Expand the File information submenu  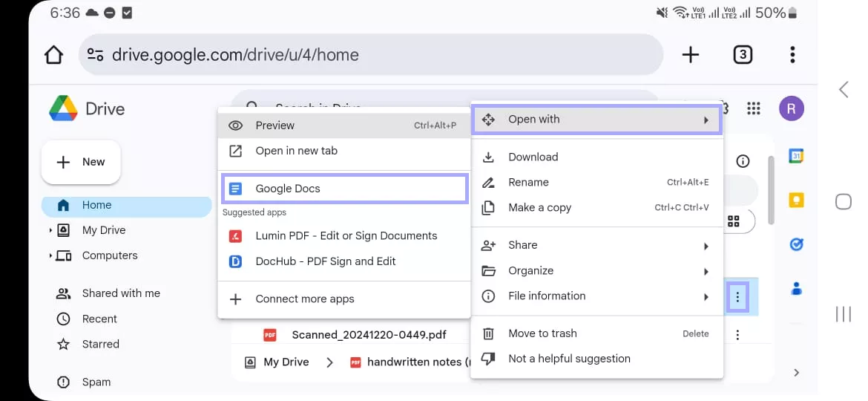596,296
